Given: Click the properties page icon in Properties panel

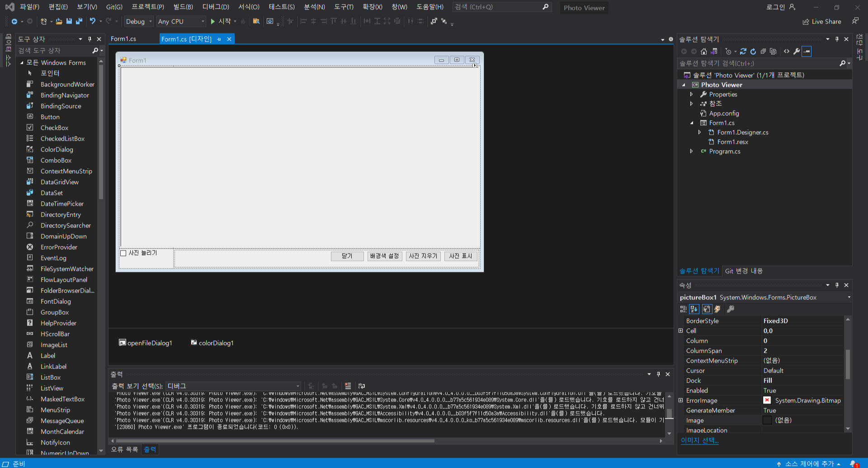Looking at the screenshot, I should coord(707,309).
